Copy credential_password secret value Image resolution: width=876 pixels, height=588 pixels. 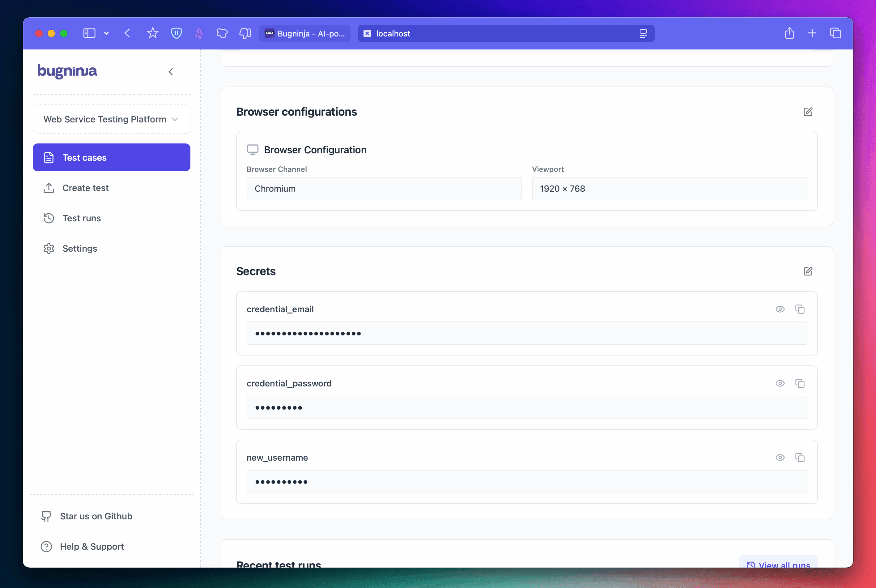(x=800, y=384)
